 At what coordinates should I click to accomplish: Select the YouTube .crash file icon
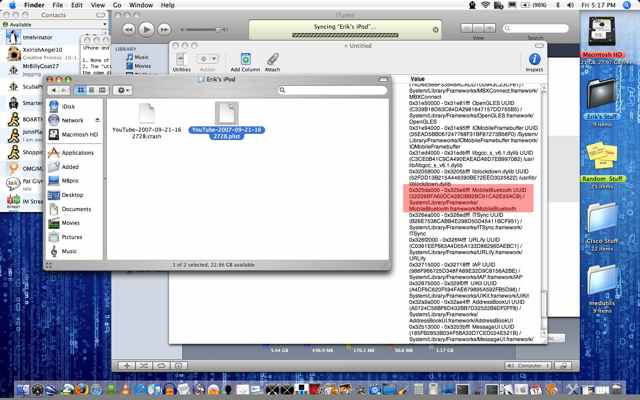pos(146,113)
